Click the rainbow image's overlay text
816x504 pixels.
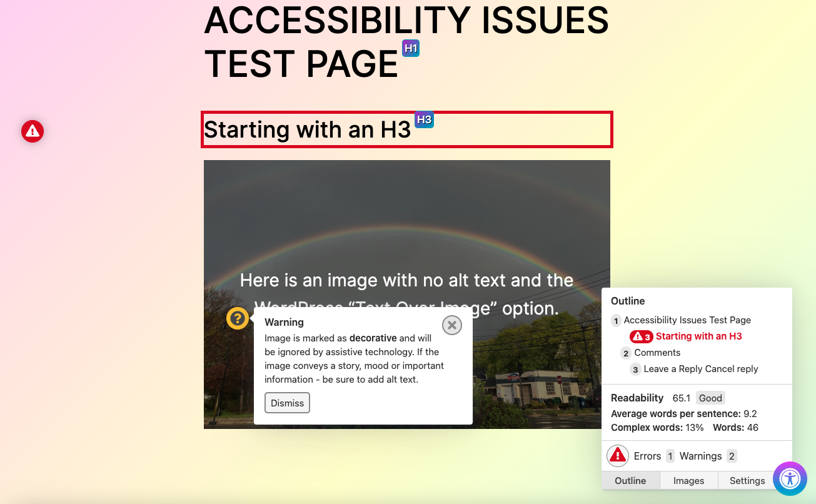tap(406, 281)
